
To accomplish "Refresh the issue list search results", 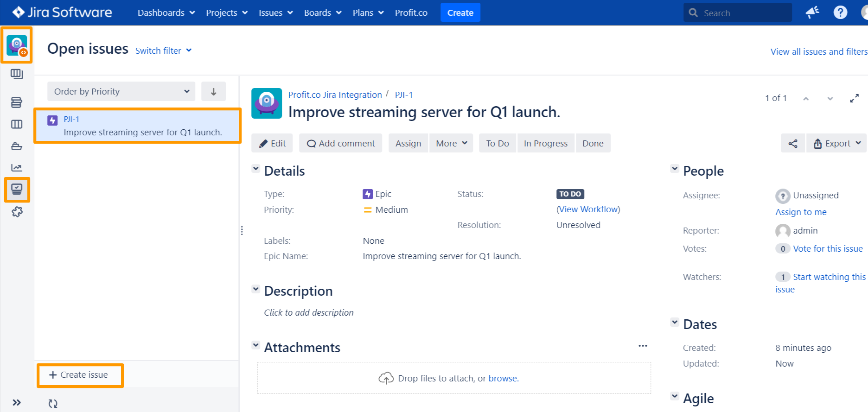I will [53, 404].
